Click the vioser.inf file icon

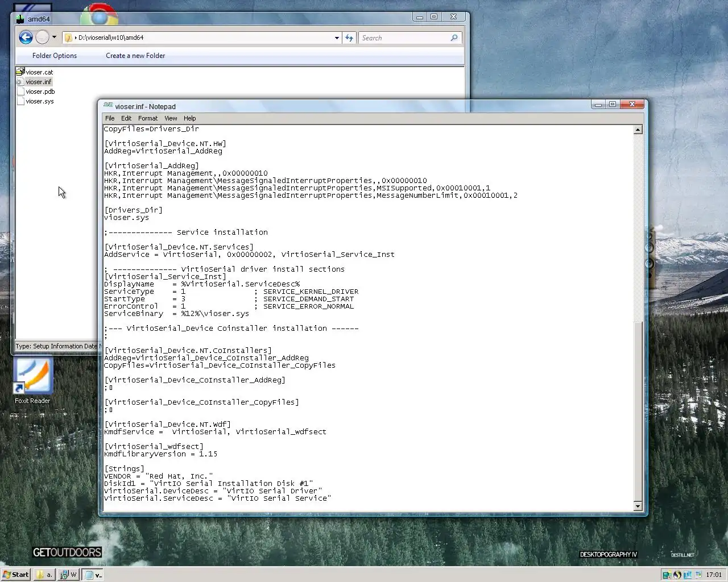click(x=20, y=82)
